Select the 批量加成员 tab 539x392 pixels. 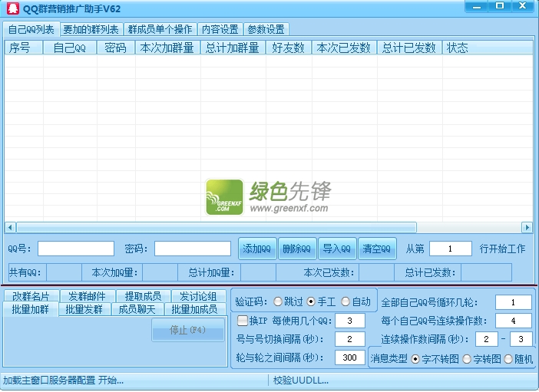tap(195, 309)
